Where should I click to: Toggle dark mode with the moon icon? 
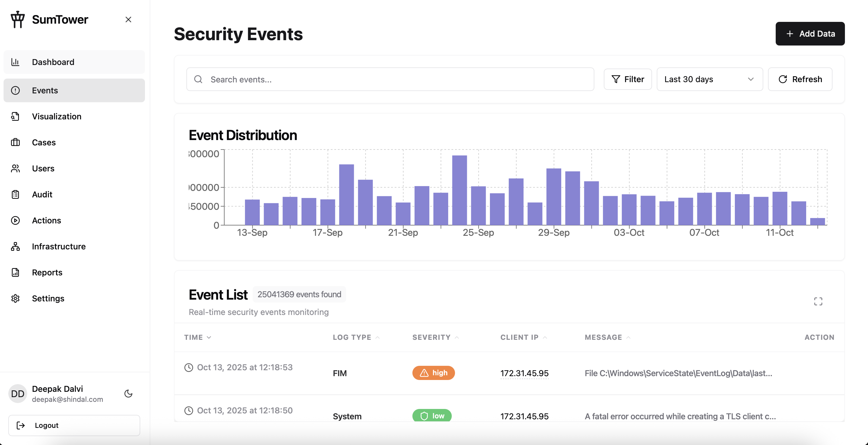pos(128,393)
